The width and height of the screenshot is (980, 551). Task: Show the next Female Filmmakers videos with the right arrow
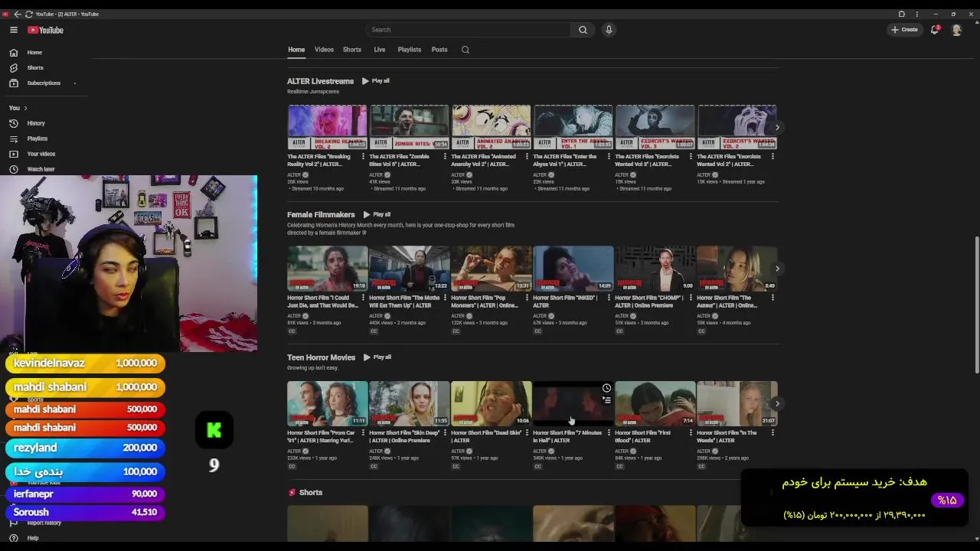point(777,269)
